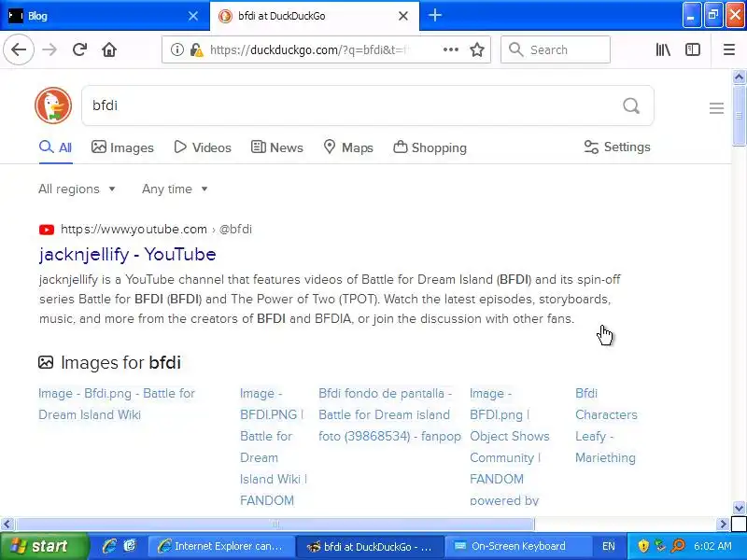Launch Internet Explorer from quick launch
747x560 pixels.
point(109,546)
